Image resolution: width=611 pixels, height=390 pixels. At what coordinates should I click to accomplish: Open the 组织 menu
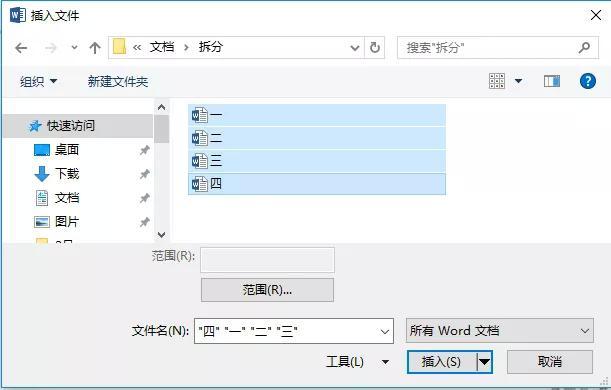tap(38, 81)
